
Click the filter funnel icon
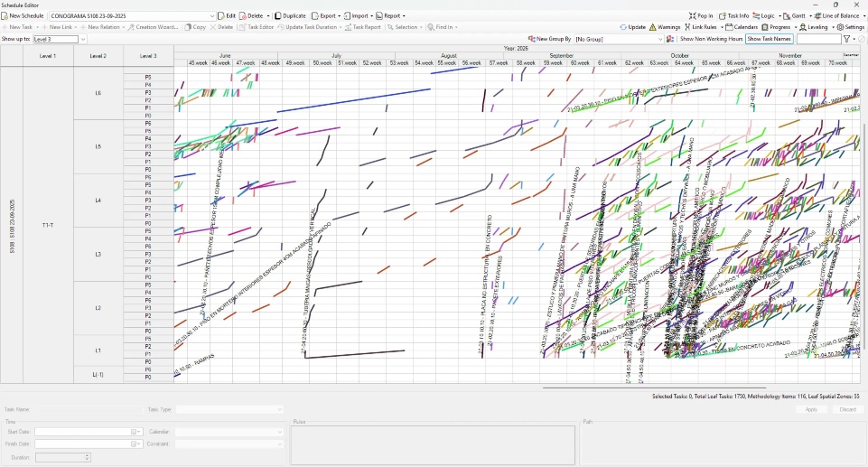pos(847,39)
